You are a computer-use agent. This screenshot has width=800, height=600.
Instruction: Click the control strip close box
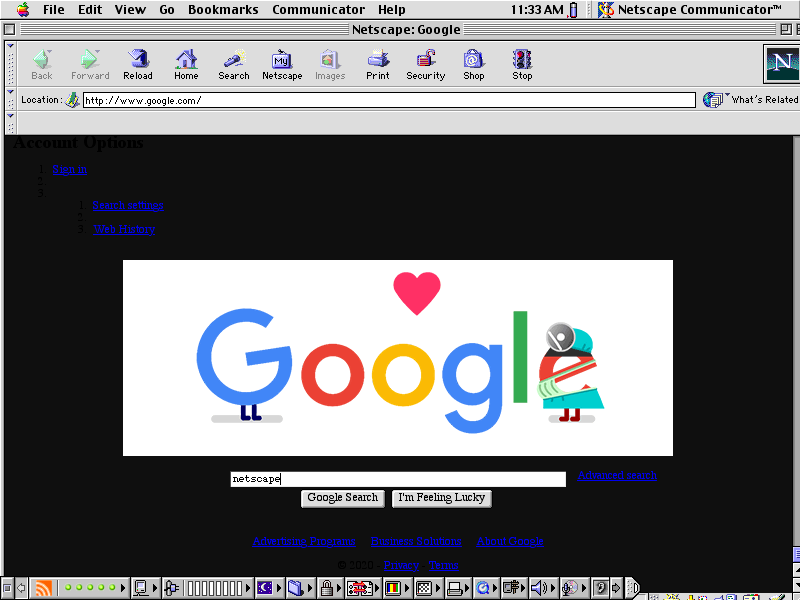click(7, 588)
